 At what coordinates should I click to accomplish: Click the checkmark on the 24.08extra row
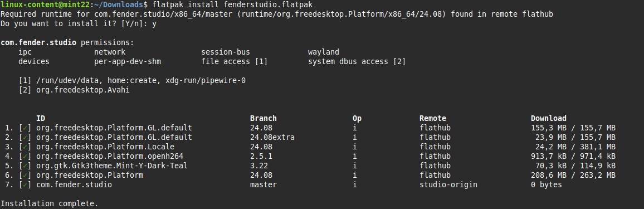point(25,137)
